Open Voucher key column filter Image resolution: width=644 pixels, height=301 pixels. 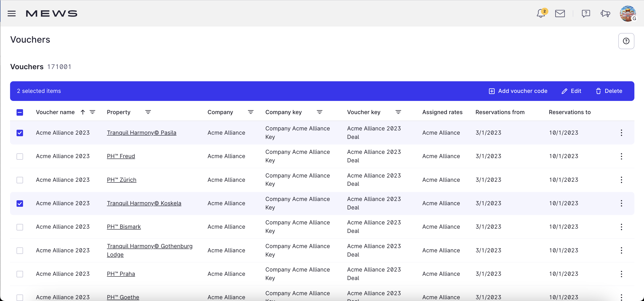click(398, 112)
